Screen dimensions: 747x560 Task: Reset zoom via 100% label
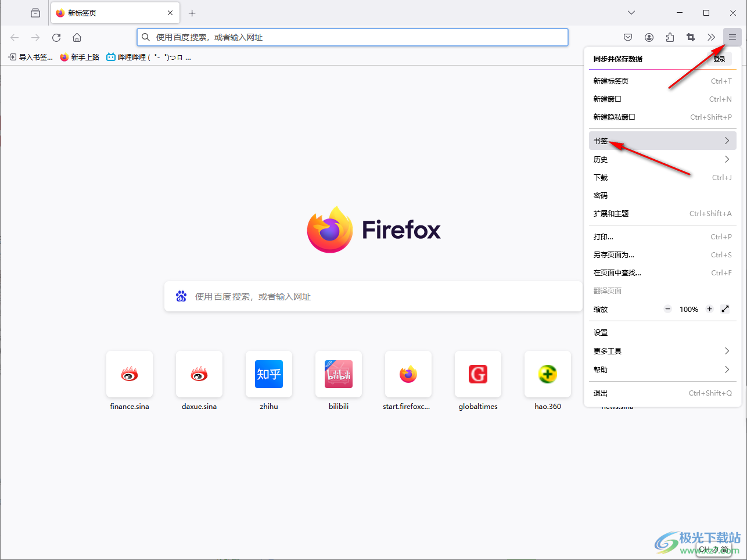coord(689,309)
